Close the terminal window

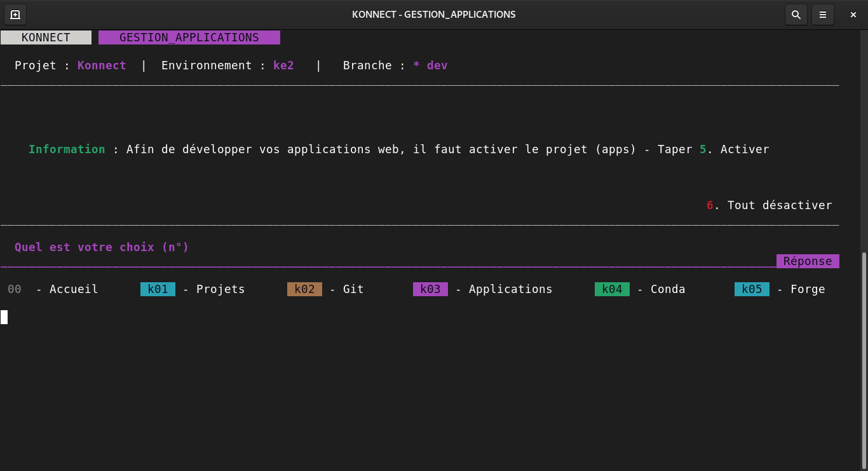coord(853,15)
